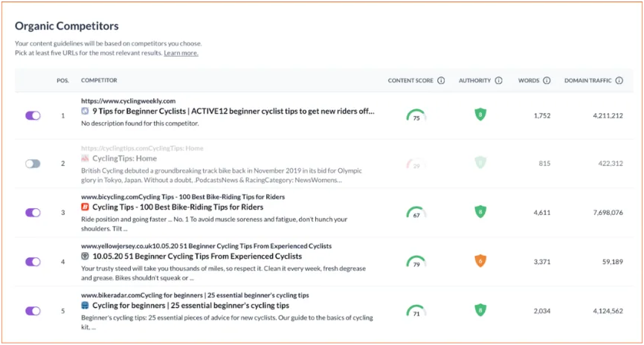The height and width of the screenshot is (345, 644).
Task: Disable the cyclingweekly.com competitor toggle
Action: (x=33, y=116)
